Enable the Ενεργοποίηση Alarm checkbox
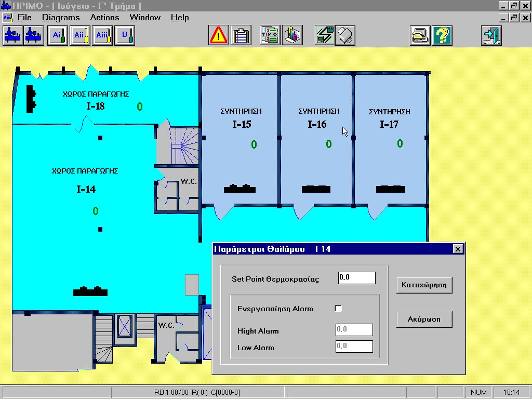This screenshot has height=399, width=532. pyautogui.click(x=338, y=309)
